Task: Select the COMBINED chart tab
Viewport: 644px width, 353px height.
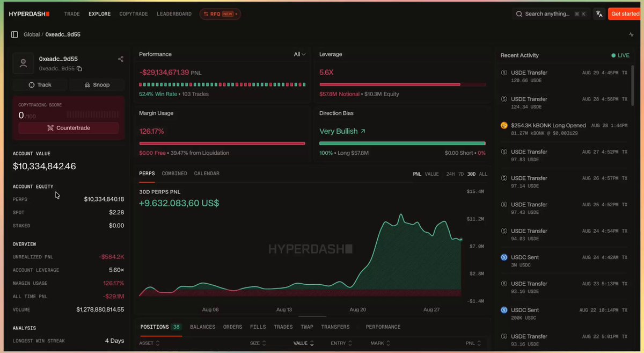Action: pos(174,174)
